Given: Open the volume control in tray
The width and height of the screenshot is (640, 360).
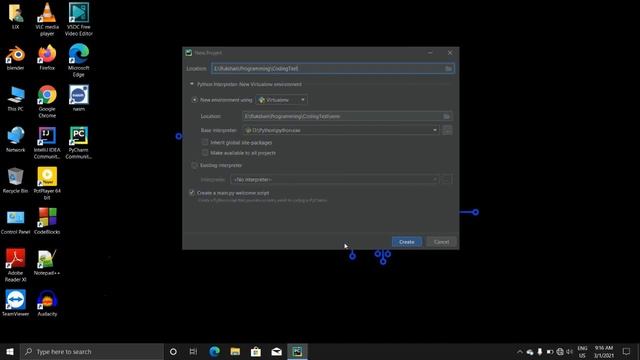Looking at the screenshot, I should [569, 351].
